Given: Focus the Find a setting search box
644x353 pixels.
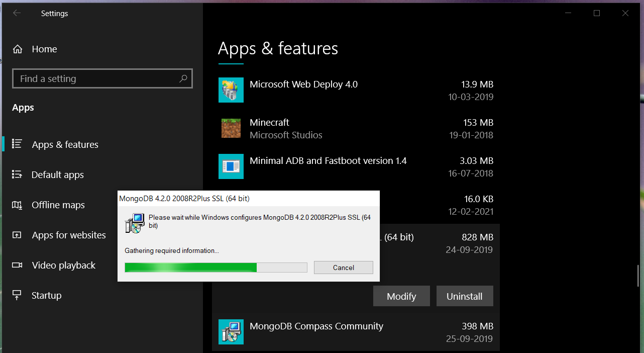Looking at the screenshot, I should tap(102, 78).
